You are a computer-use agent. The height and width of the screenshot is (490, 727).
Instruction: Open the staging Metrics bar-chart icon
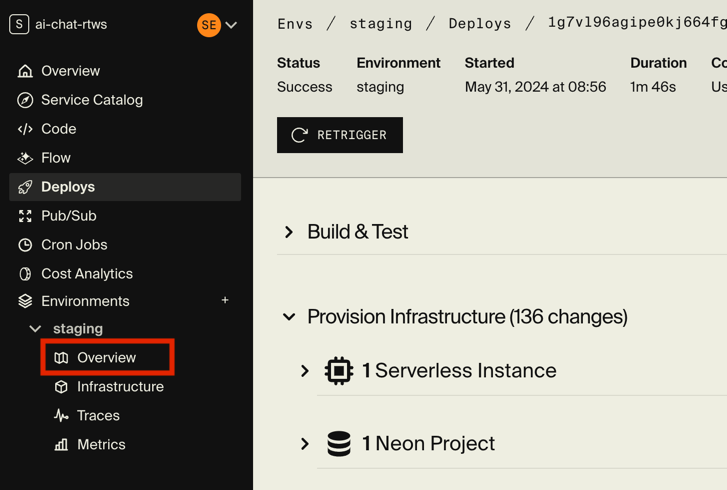tap(61, 445)
